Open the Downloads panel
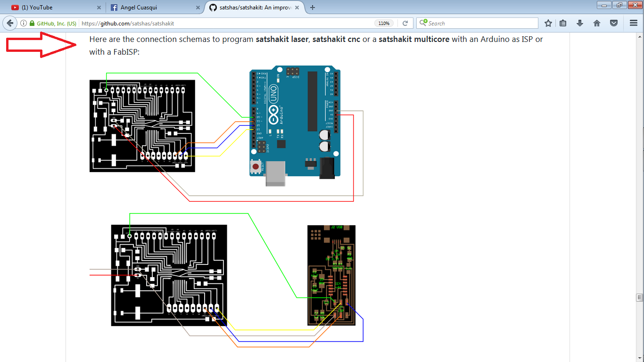644x362 pixels. [580, 23]
